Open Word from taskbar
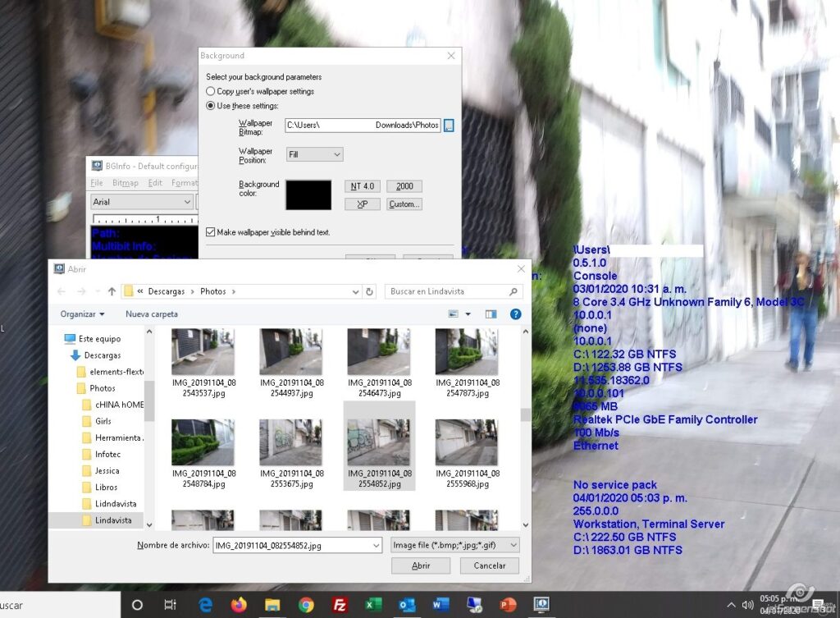The height and width of the screenshot is (618, 840). click(441, 605)
